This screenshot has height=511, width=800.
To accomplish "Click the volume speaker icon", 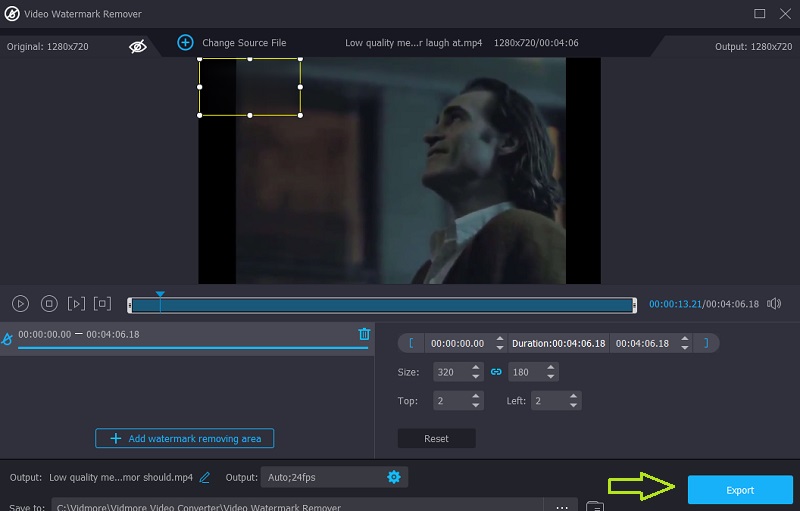I will click(x=773, y=304).
